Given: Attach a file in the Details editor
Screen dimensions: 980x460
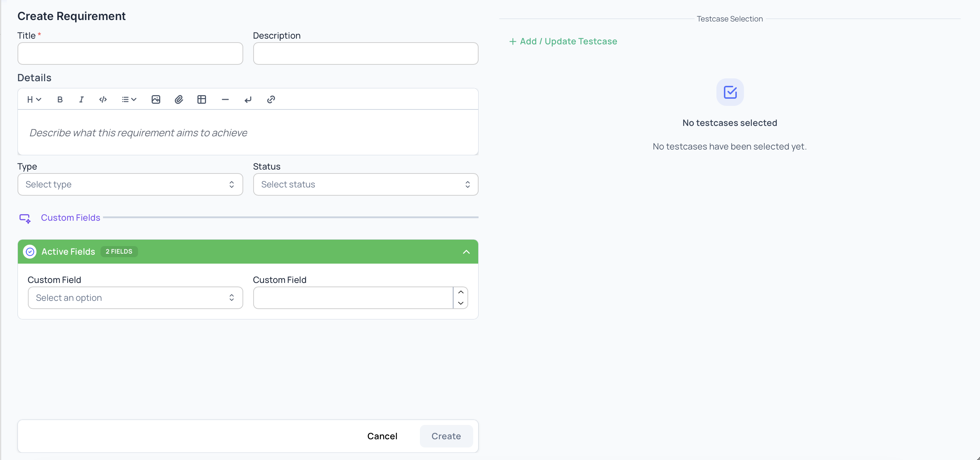Looking at the screenshot, I should click(179, 99).
